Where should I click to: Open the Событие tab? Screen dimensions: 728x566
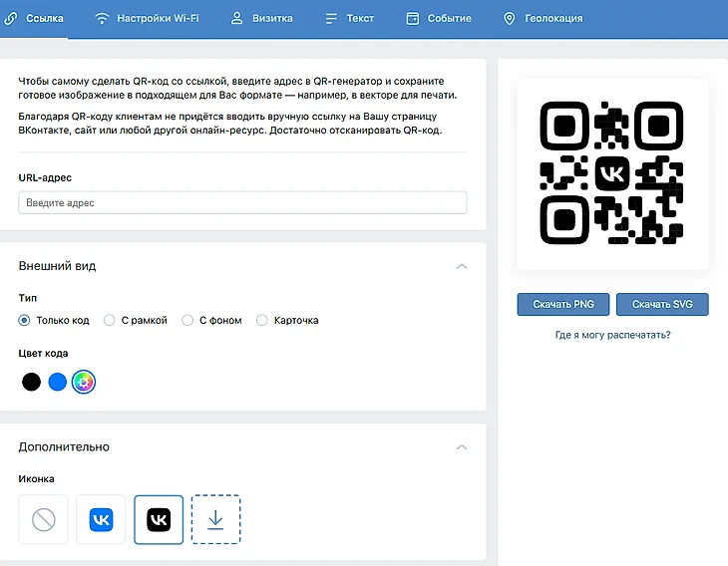[x=439, y=19]
